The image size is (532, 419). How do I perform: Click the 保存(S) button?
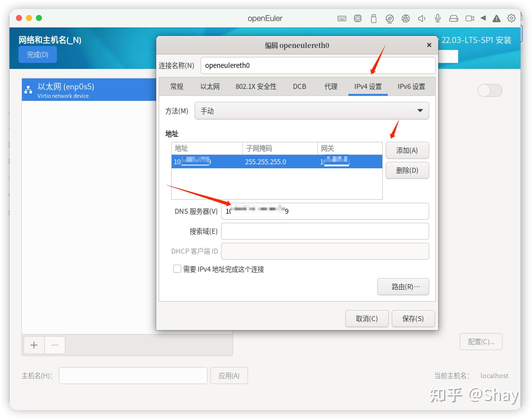point(413,319)
